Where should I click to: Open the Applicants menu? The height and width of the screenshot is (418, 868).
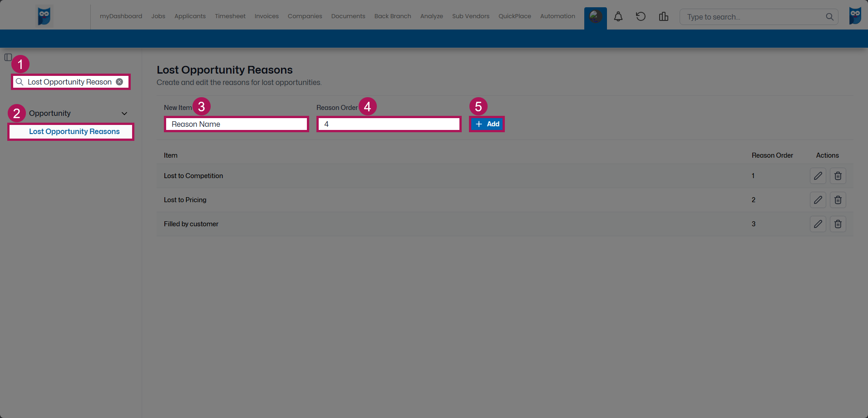point(190,16)
